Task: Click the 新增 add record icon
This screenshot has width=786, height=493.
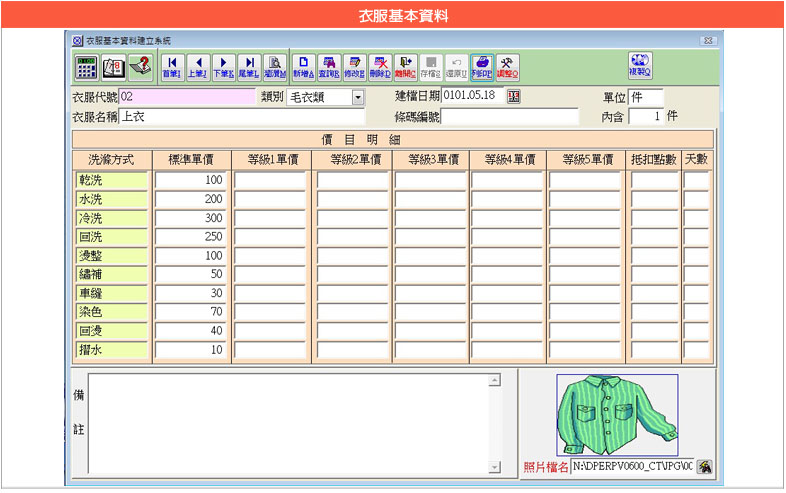Action: [302, 67]
